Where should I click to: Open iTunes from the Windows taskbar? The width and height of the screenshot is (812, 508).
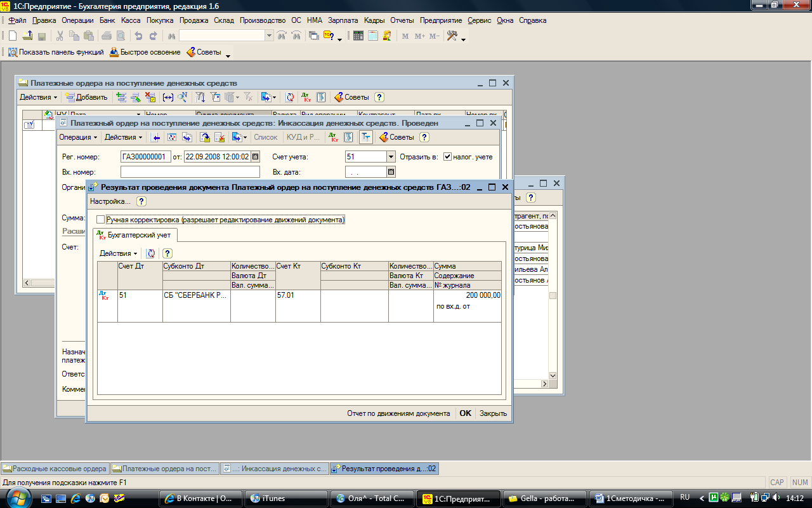tap(287, 498)
